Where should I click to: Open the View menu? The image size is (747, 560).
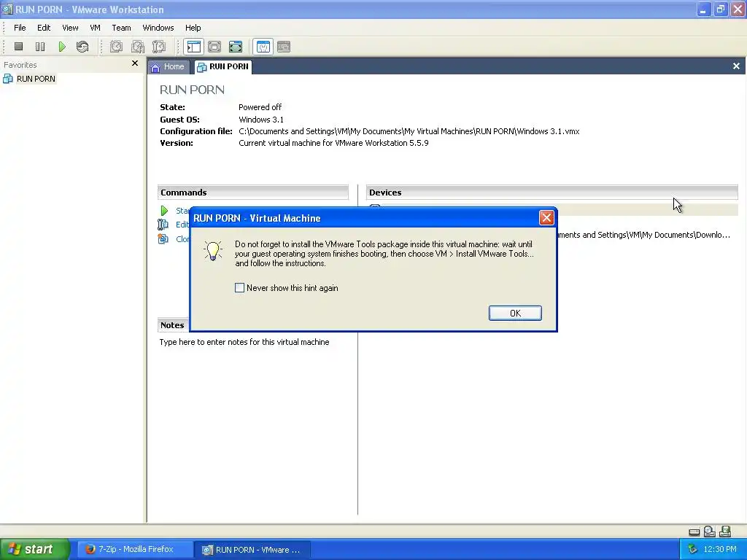[70, 28]
